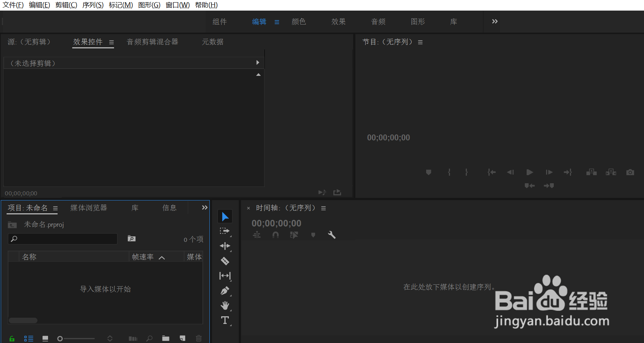Switch to the 颜色 workspace
The image size is (644, 343).
click(x=299, y=22)
